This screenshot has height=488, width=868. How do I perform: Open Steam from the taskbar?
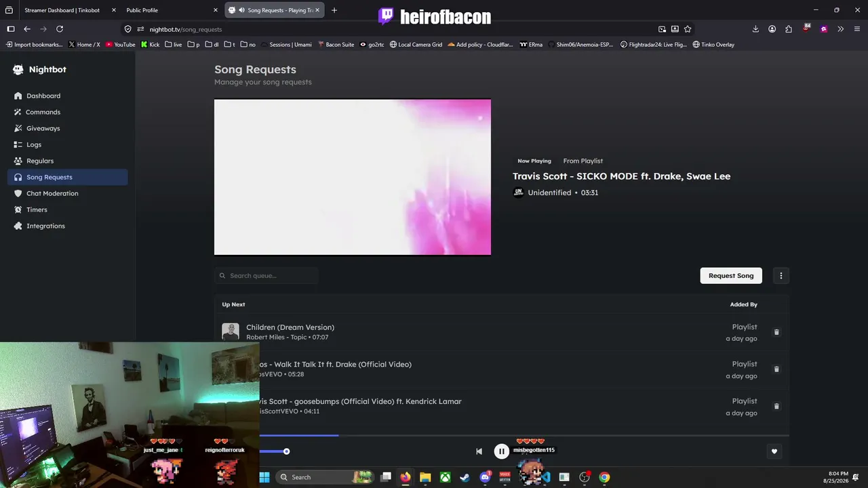(x=465, y=477)
